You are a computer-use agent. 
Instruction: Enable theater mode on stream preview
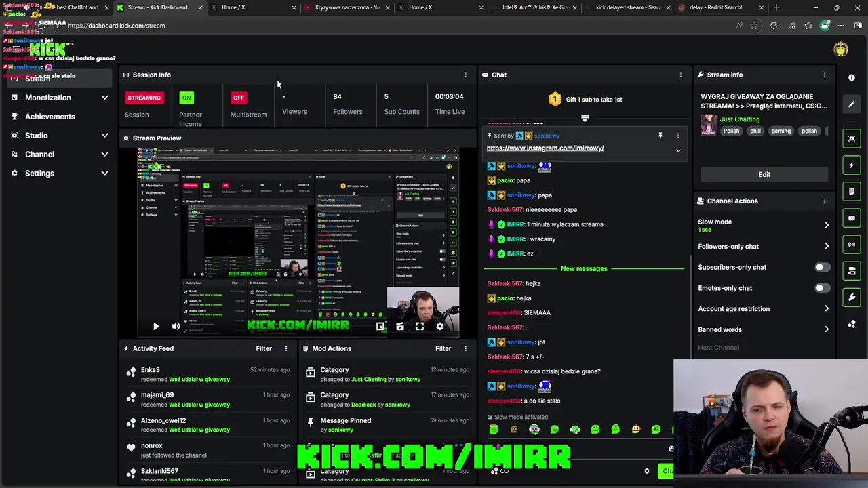pyautogui.click(x=400, y=327)
